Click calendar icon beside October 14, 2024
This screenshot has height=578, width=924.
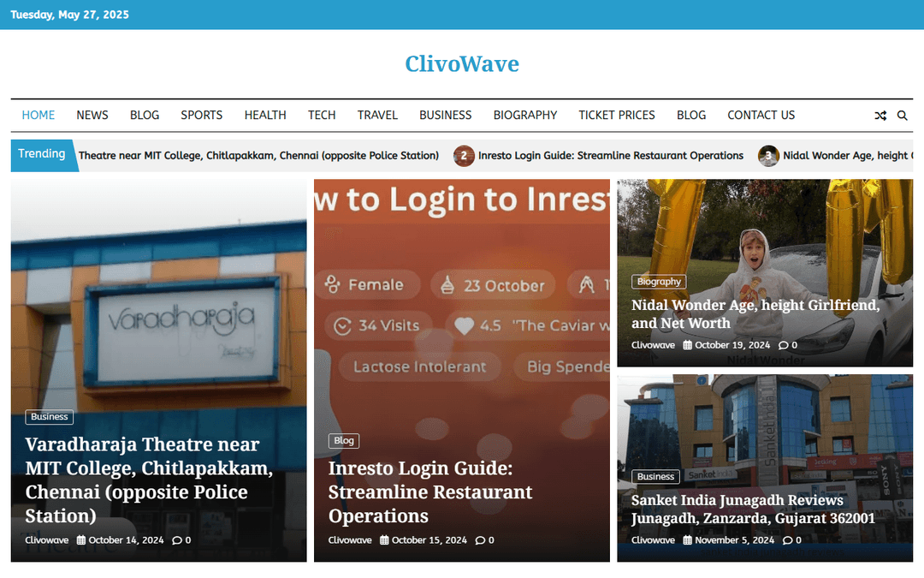click(x=81, y=539)
